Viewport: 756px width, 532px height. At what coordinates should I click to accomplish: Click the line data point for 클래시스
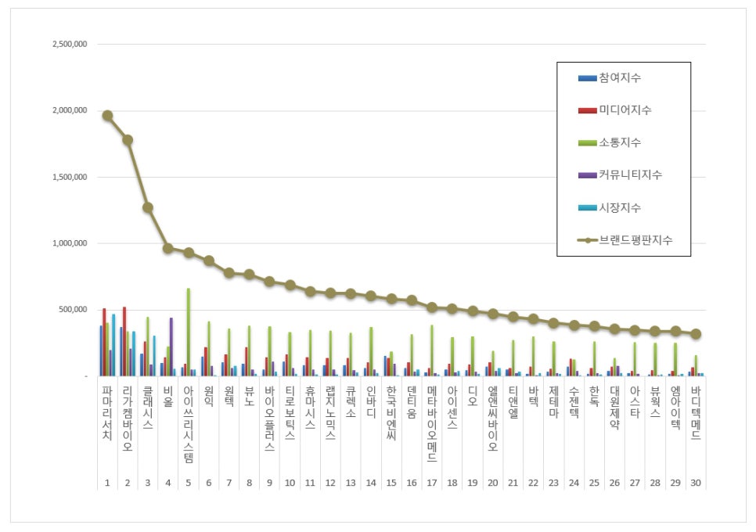148,207
